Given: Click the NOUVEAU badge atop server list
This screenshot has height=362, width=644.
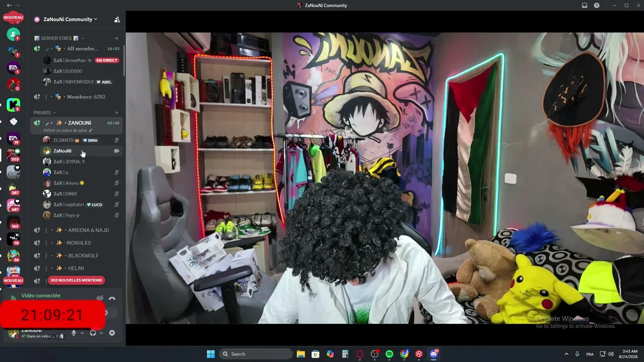Looking at the screenshot, I should tap(13, 18).
